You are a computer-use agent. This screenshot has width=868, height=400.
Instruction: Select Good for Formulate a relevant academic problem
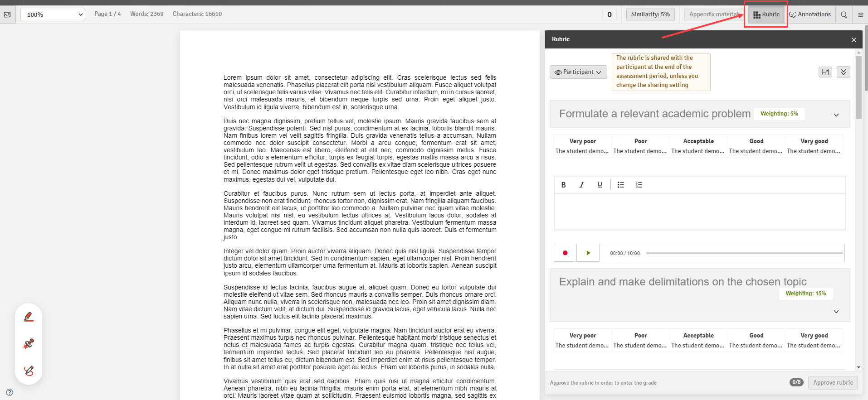point(756,146)
